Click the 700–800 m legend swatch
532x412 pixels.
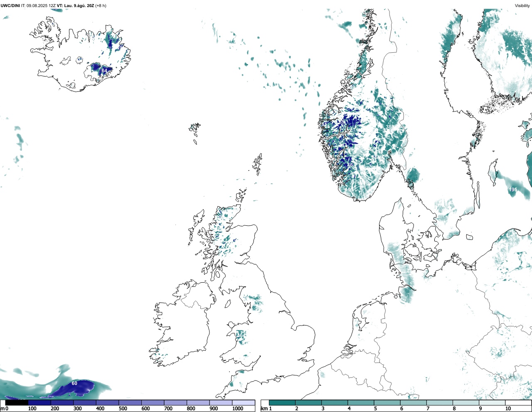175,402
